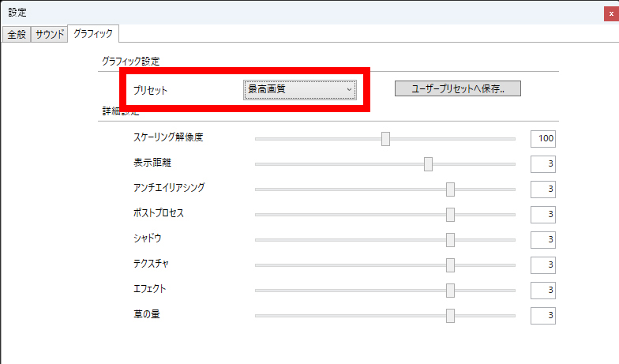Click the スケーリング解像度 value field showing 100
The height and width of the screenshot is (364, 619).
[543, 139]
